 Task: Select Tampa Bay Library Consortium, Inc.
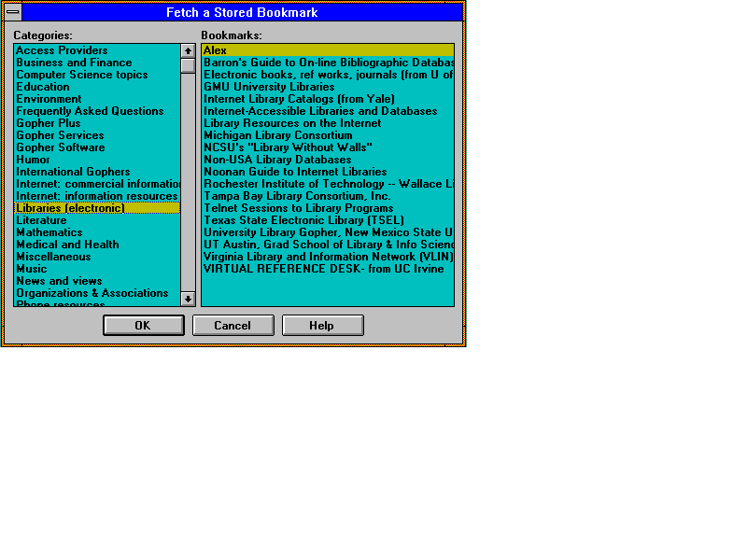pyautogui.click(x=328, y=196)
